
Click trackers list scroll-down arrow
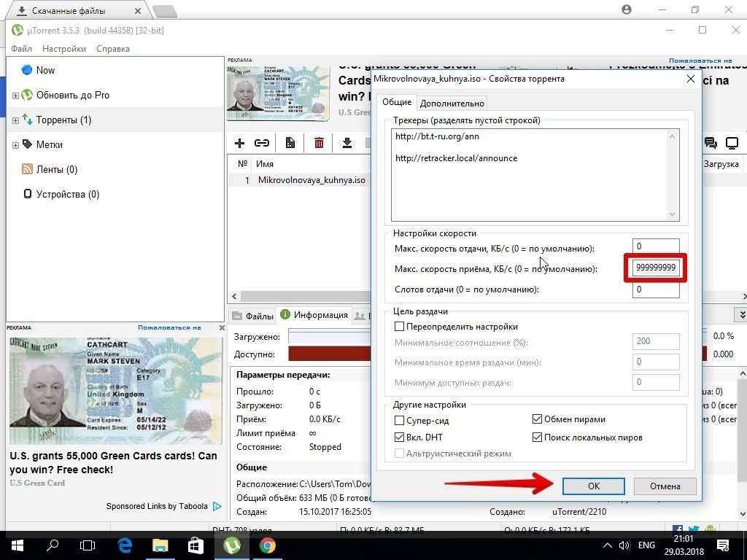[672, 214]
